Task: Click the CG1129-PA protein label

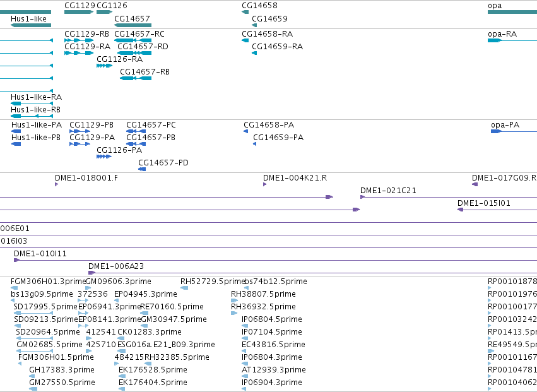Action: point(92,138)
